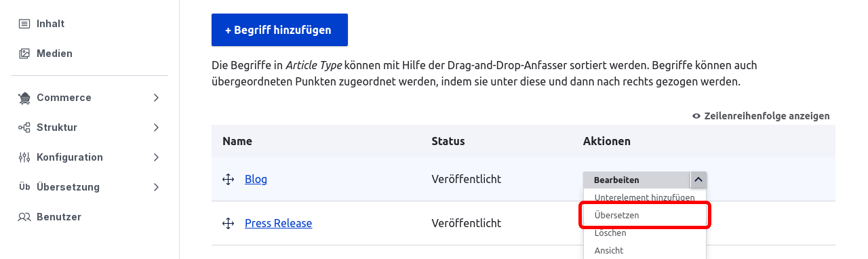Open the Benutzer people icon

coord(24,217)
